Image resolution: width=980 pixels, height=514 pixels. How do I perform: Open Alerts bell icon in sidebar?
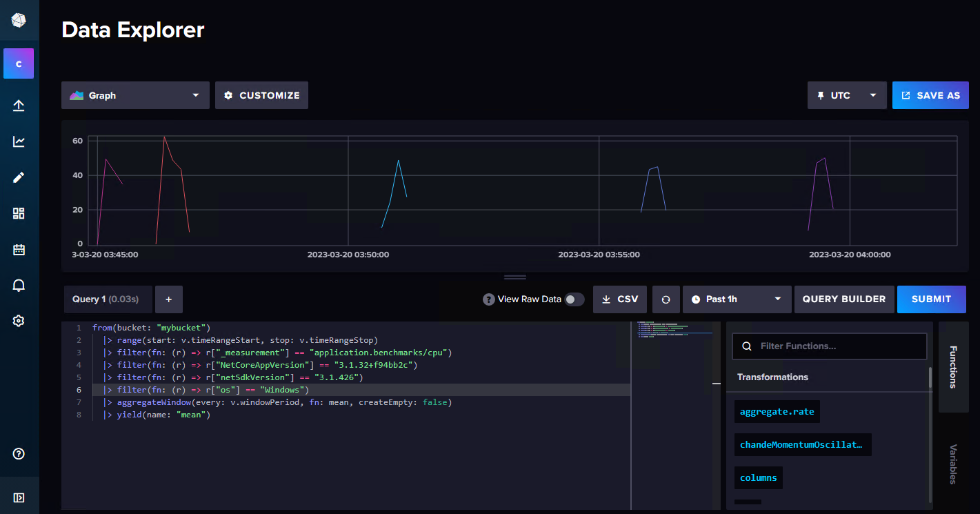coord(19,285)
